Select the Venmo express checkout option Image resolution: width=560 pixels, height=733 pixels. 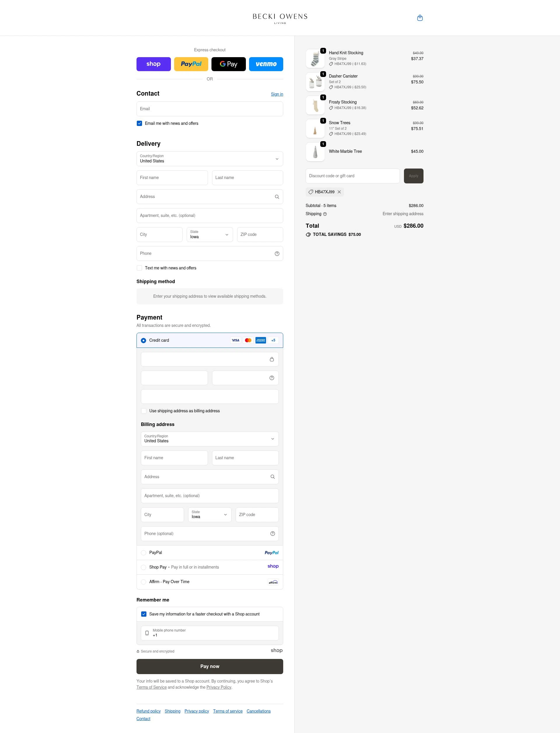(266, 64)
